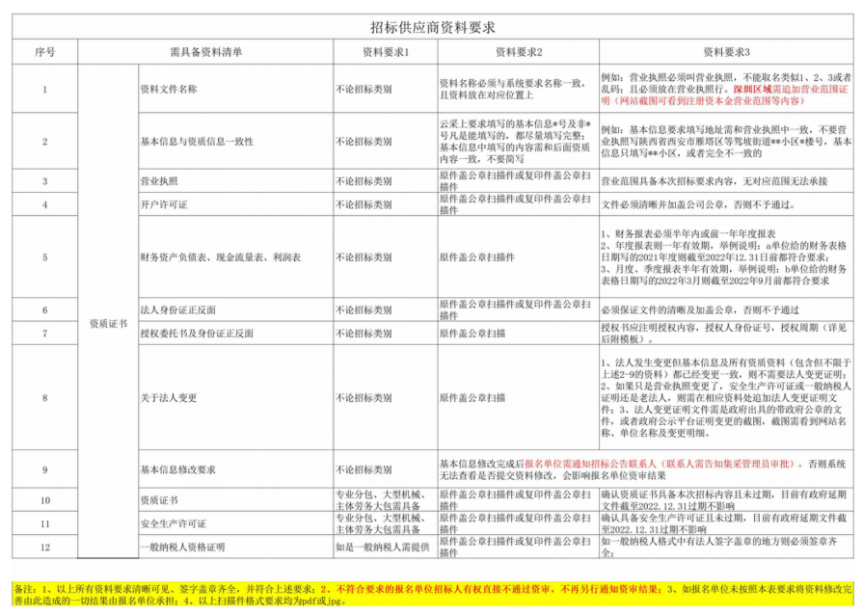863x616 pixels.
Task: Select the merged cell 基本信息修改完成后报名单位需通知
Action: pos(646,469)
